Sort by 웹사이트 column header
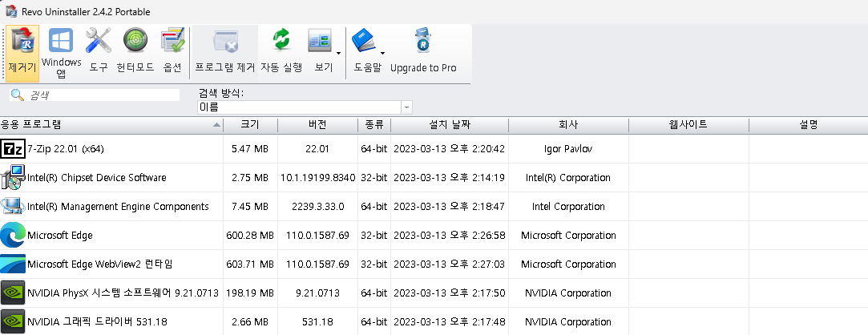This screenshot has width=868, height=335. click(688, 125)
